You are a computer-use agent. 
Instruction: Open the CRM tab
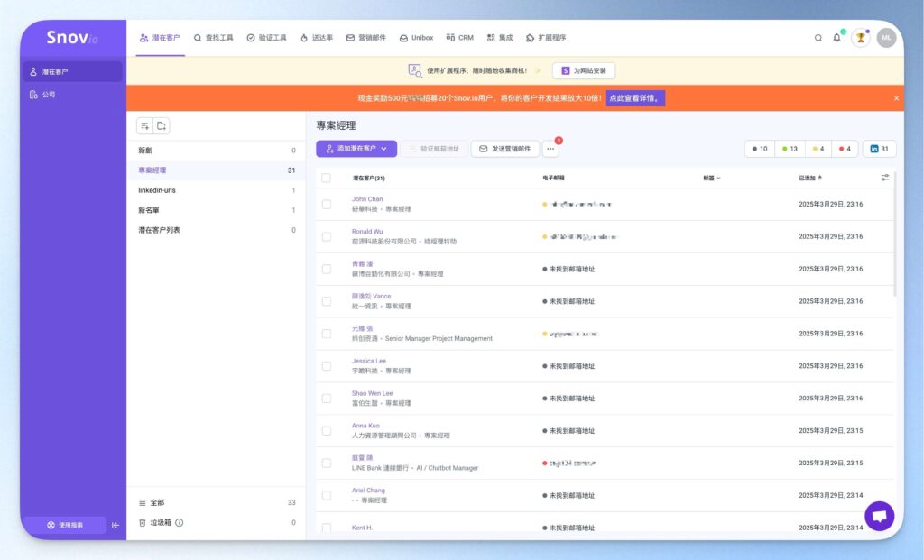[x=459, y=38]
